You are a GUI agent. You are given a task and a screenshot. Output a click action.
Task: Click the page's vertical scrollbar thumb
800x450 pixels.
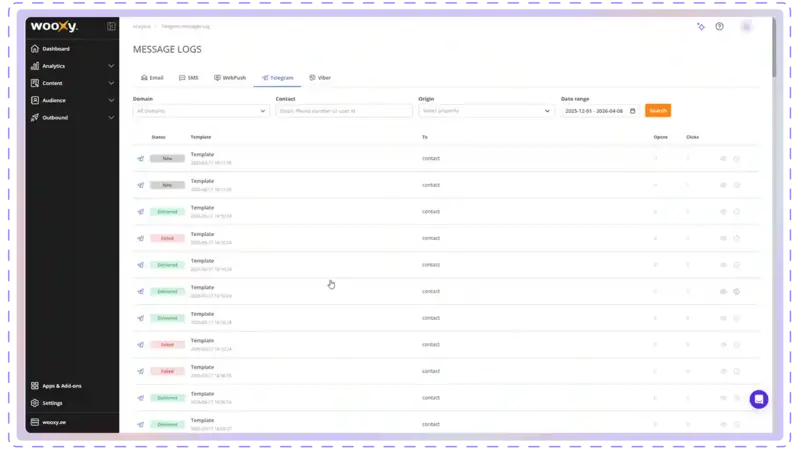coord(774,48)
